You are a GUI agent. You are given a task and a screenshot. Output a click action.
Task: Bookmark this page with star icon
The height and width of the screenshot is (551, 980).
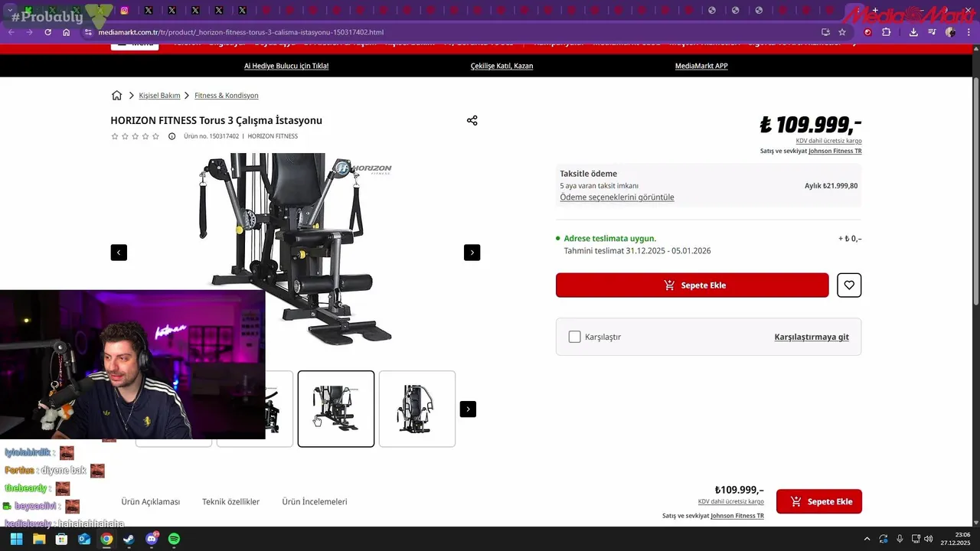coord(842,32)
